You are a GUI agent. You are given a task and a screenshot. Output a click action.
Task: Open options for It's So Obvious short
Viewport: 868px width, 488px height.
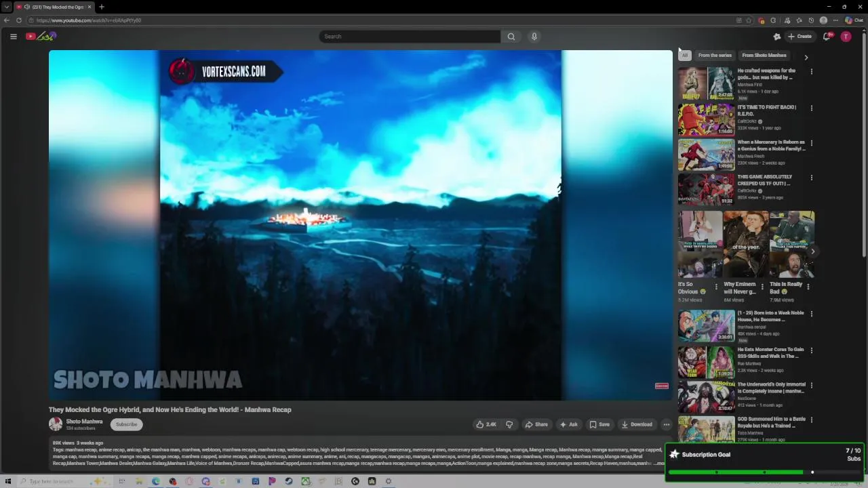[x=716, y=287]
